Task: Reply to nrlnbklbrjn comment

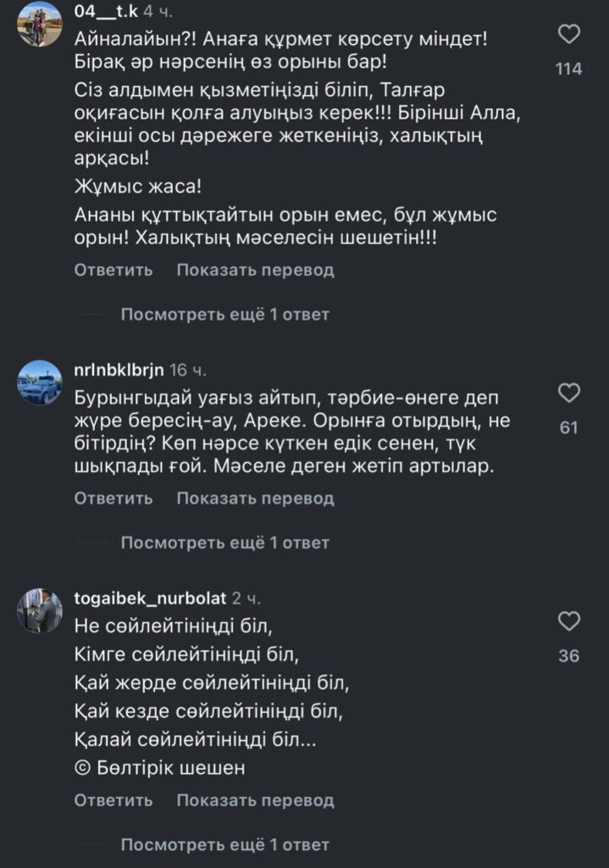Action: (x=113, y=498)
